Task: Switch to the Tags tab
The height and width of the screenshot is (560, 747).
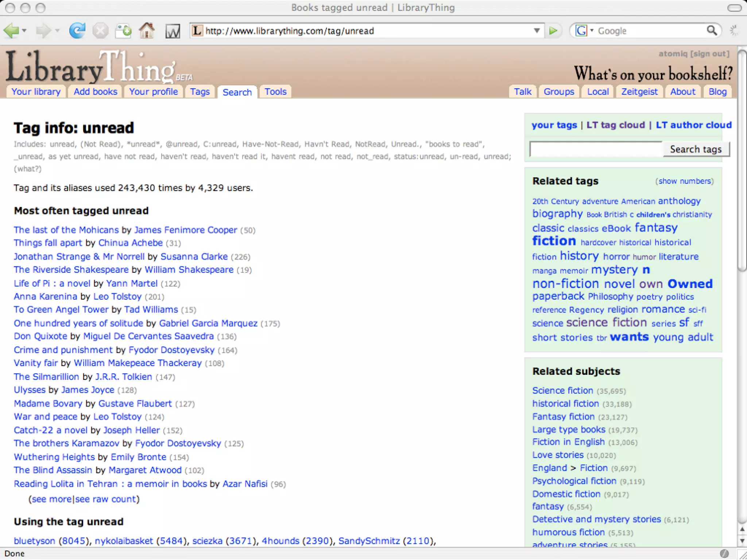Action: 200,92
